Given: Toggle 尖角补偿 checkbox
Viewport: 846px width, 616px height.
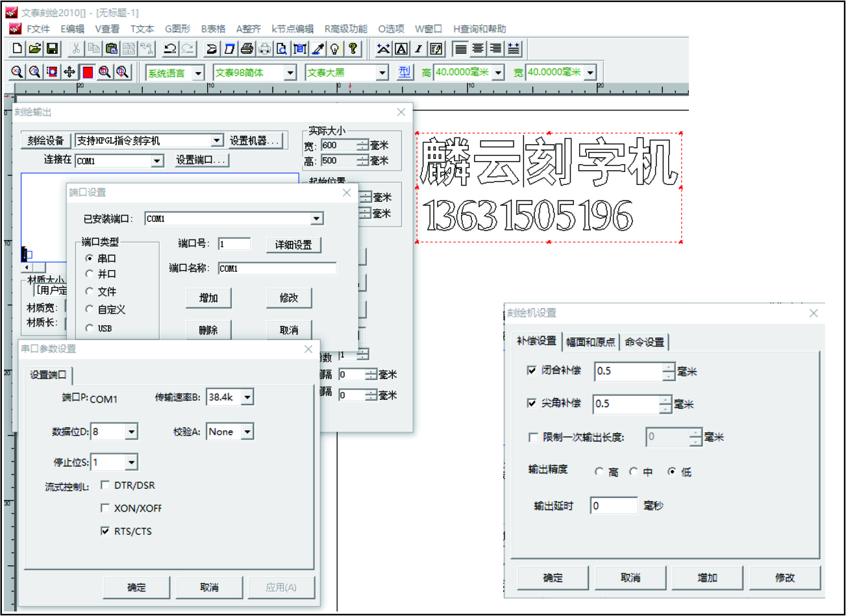Looking at the screenshot, I should [532, 403].
